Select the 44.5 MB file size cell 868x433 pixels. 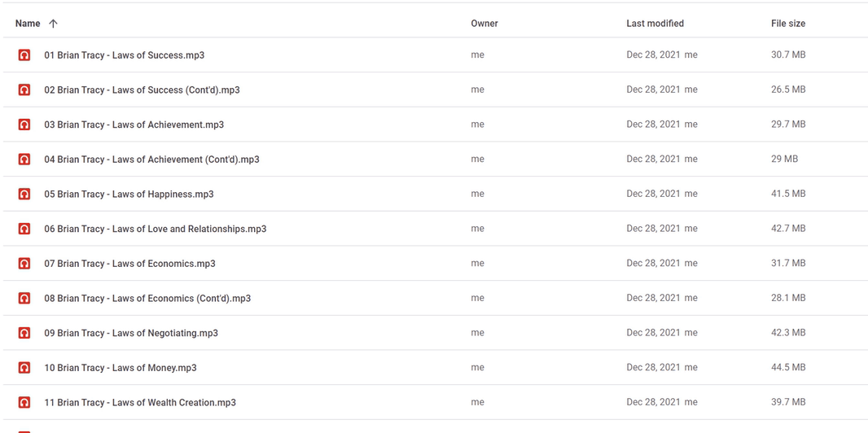pos(788,368)
